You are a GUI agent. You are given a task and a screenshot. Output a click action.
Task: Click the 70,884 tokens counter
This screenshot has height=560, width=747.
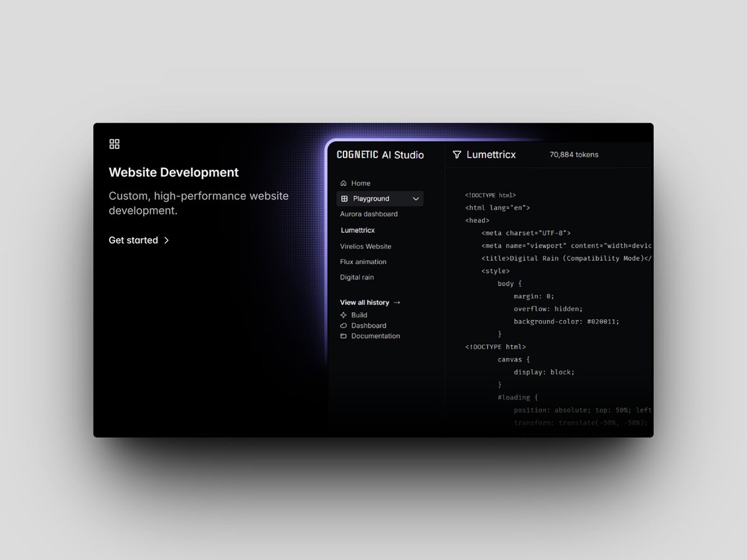574,154
